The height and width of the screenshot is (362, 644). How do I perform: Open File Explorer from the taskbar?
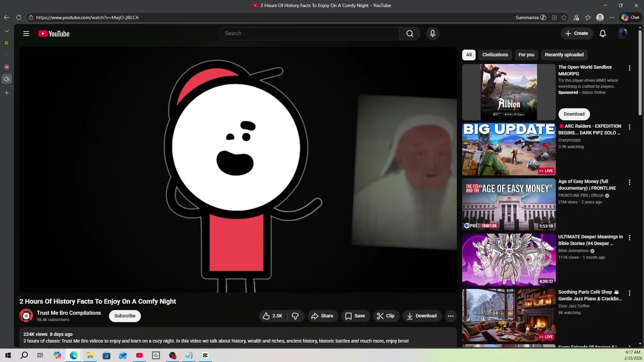coord(90,355)
